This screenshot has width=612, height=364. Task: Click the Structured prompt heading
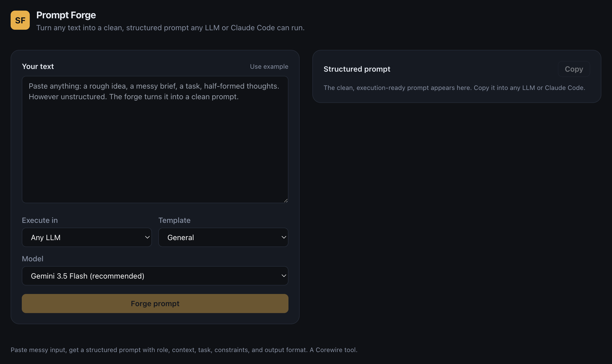(357, 69)
